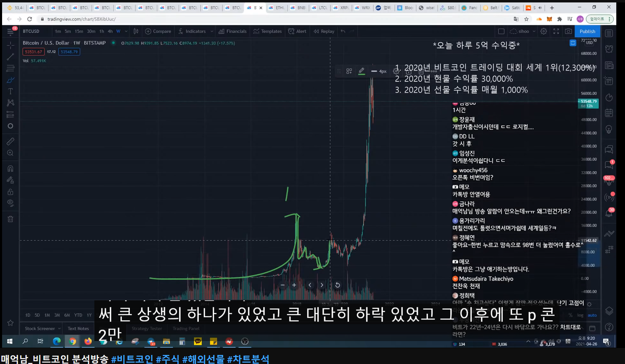Toggle auto price scale
Screen dimensions: 625x364
pyautogui.click(x=592, y=315)
